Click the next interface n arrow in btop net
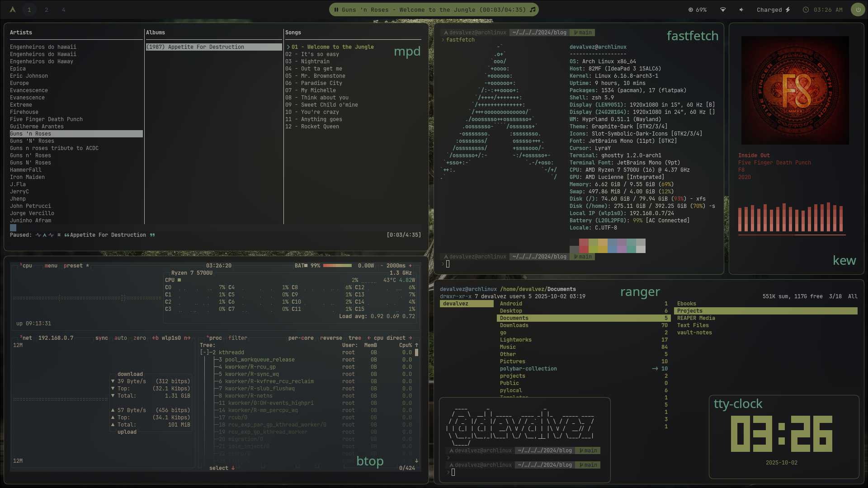The width and height of the screenshot is (868, 488). (187, 338)
